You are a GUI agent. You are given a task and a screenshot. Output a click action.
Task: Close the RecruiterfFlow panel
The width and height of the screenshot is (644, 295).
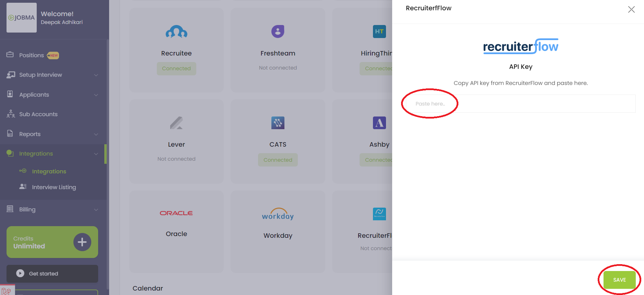point(631,10)
